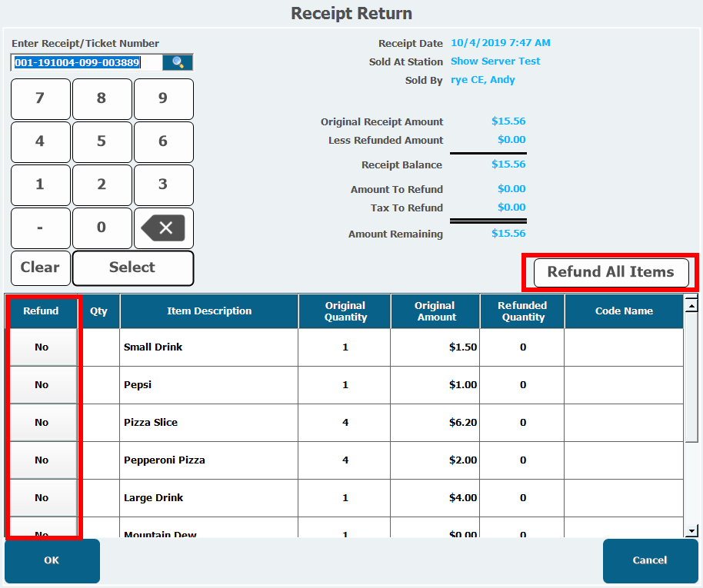This screenshot has width=703, height=588.
Task: Toggle Refund for Small Drink row
Action: tap(42, 347)
